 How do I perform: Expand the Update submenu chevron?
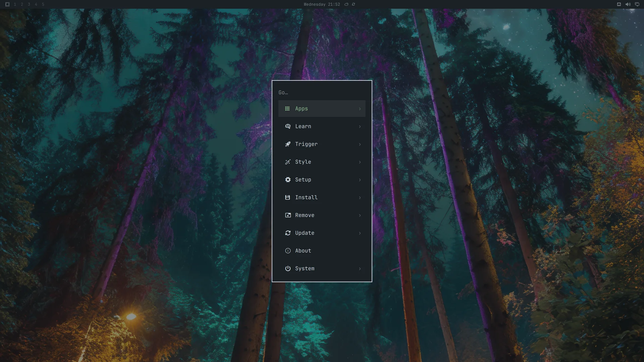(360, 233)
